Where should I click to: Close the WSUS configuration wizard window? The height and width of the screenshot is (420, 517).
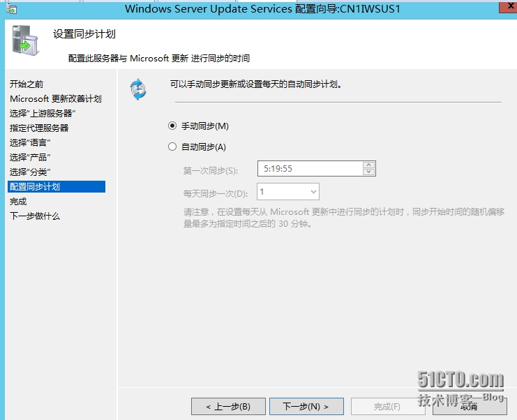(x=509, y=6)
